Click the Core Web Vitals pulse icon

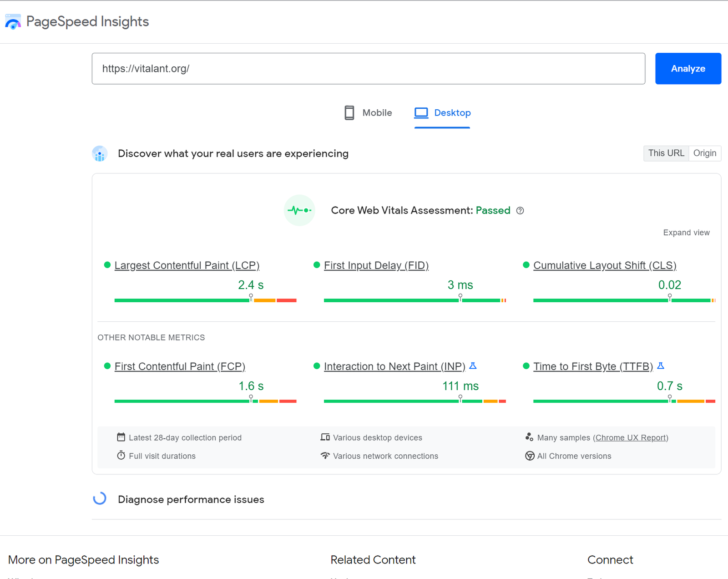pyautogui.click(x=299, y=210)
